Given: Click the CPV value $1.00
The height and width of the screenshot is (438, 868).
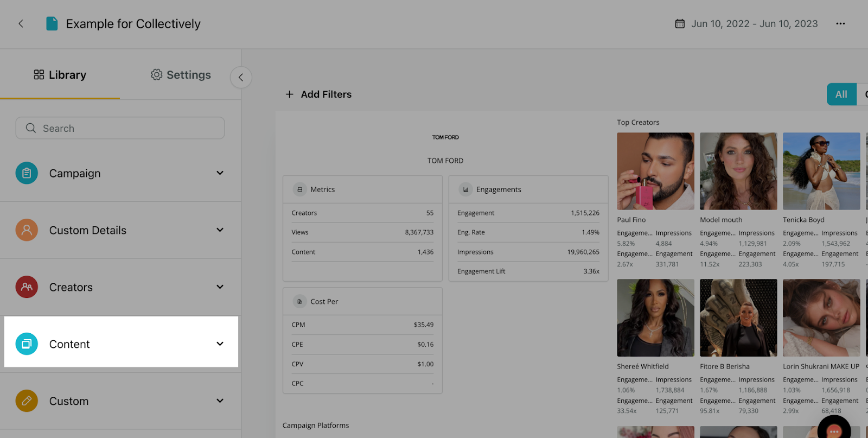Looking at the screenshot, I should [425, 364].
